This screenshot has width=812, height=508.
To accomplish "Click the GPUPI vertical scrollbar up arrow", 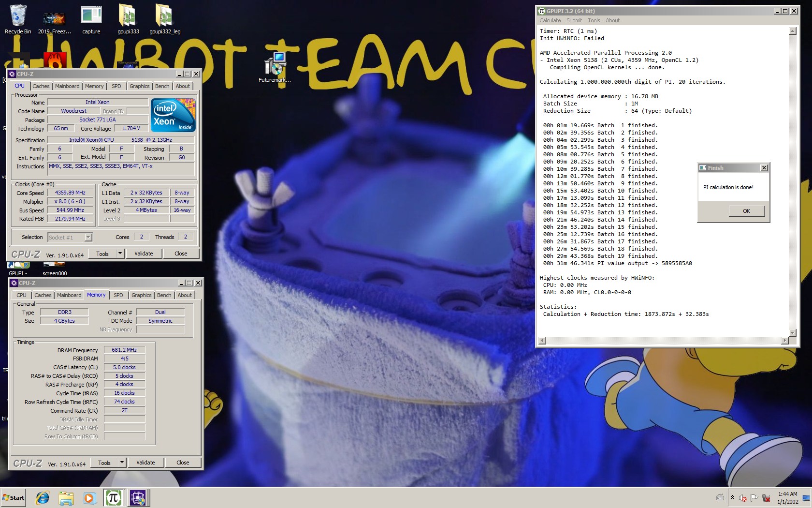I will 792,31.
